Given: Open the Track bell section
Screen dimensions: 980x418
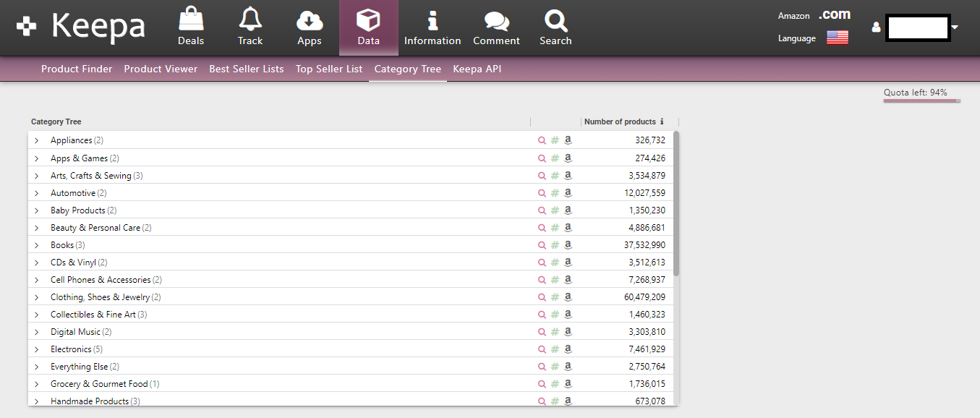Looking at the screenshot, I should (x=250, y=27).
